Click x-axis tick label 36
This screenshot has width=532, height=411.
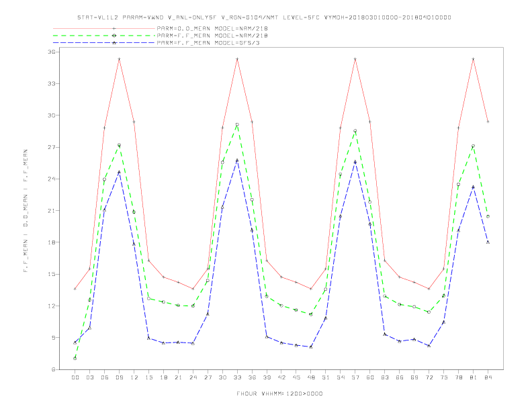pyautogui.click(x=252, y=377)
